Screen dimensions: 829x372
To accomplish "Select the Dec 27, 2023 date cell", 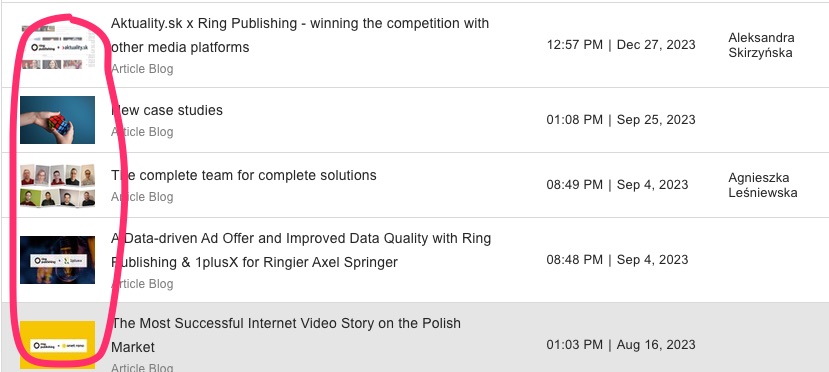I will [621, 45].
